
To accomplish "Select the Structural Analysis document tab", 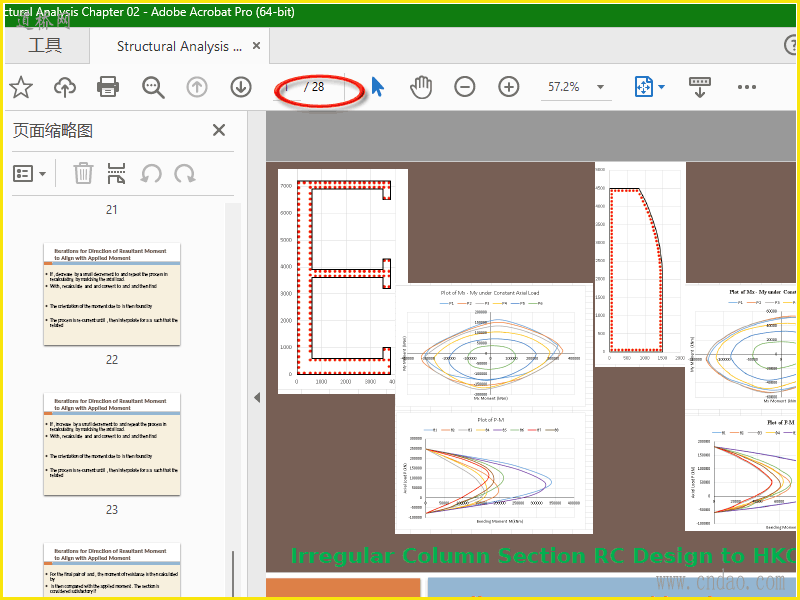I will coord(179,46).
